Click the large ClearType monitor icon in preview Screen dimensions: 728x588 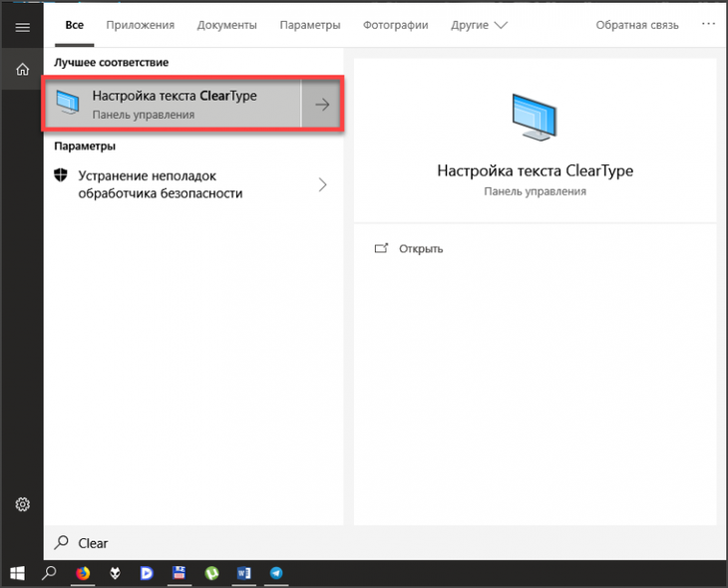(x=535, y=117)
